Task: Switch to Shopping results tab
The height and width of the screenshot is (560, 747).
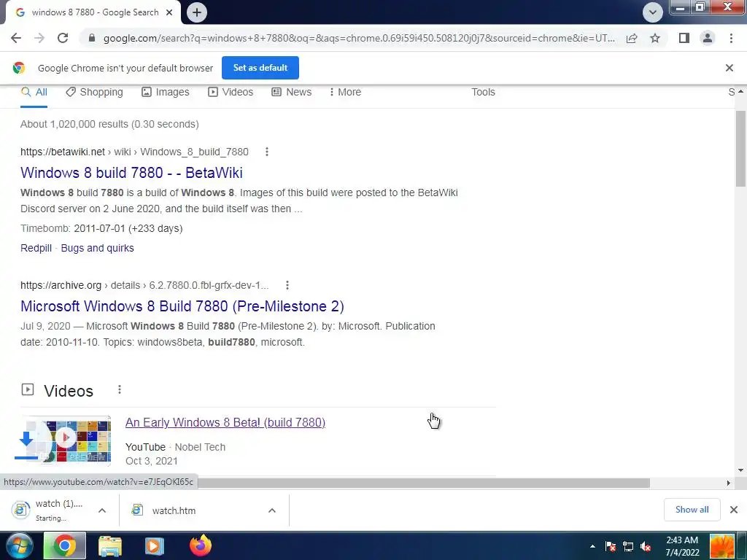Action: pyautogui.click(x=94, y=92)
